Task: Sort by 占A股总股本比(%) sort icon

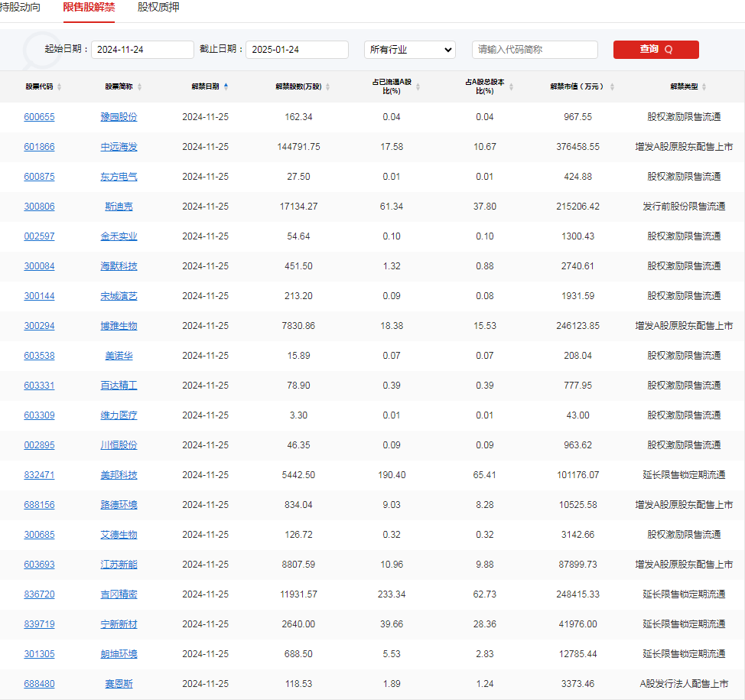Action: (511, 86)
